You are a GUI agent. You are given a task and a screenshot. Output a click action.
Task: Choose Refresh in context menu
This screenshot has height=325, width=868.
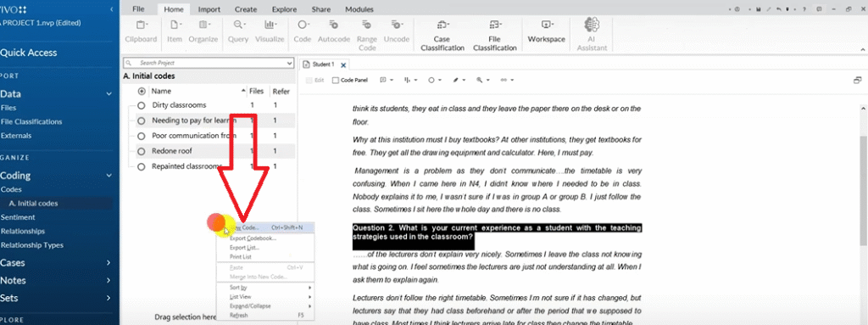[x=265, y=316]
